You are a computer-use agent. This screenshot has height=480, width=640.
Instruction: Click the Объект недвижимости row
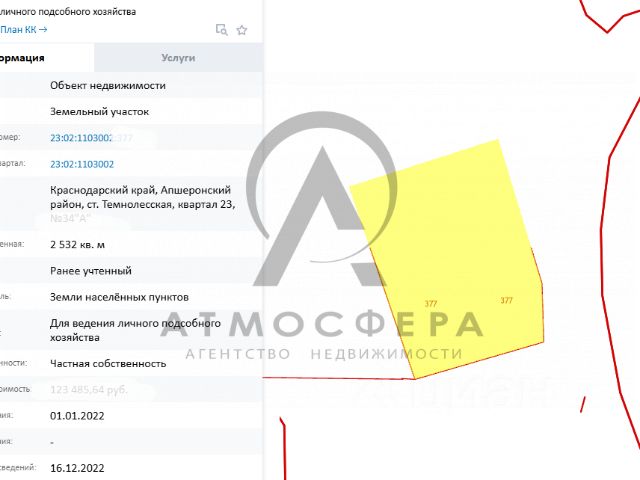click(131, 85)
